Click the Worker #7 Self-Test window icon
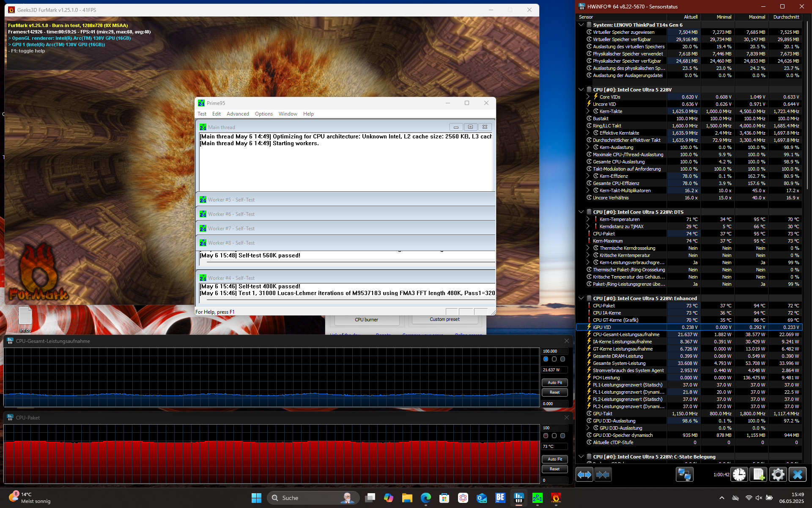 pos(203,229)
